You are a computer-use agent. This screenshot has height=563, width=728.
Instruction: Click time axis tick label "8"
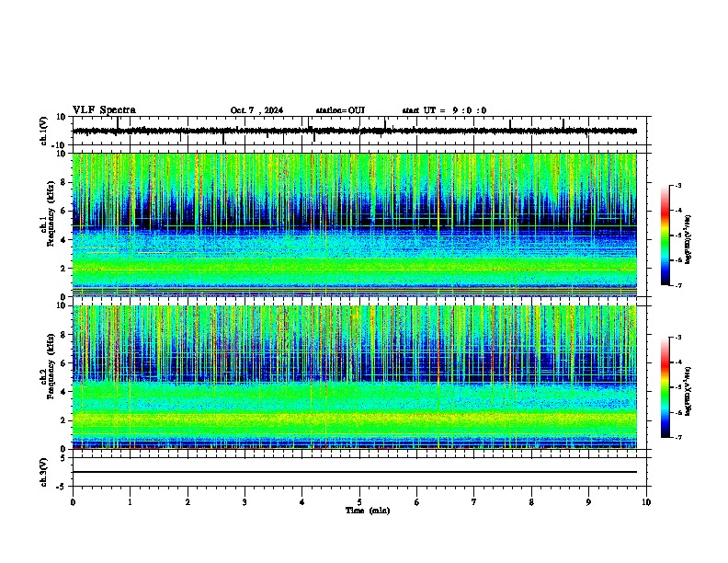[531, 502]
